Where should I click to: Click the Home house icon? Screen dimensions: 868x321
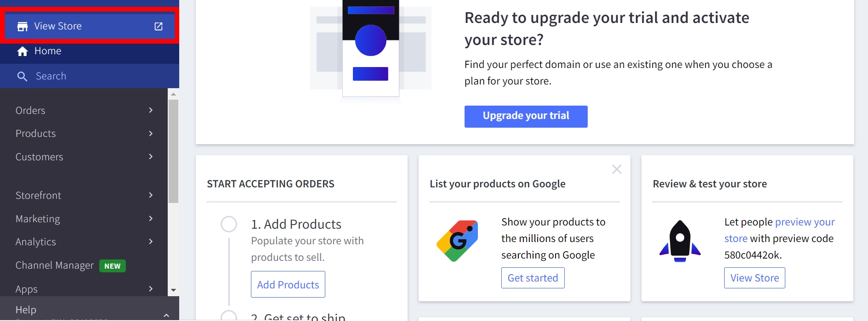23,51
